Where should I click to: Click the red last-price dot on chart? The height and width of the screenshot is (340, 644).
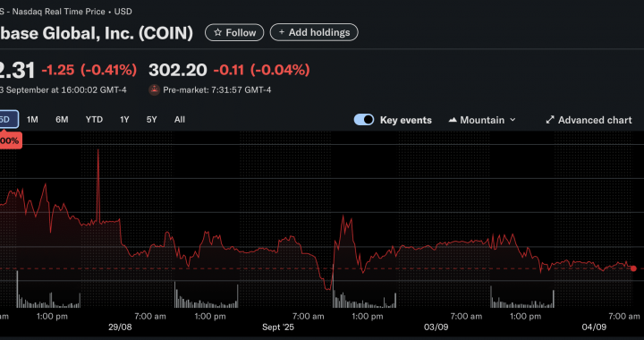[x=633, y=268]
